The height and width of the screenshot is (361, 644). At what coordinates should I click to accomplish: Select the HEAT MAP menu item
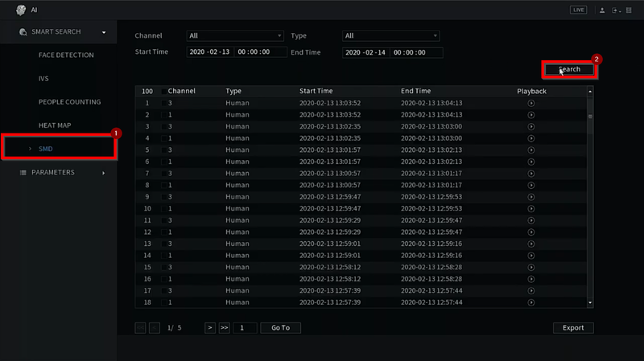point(55,125)
